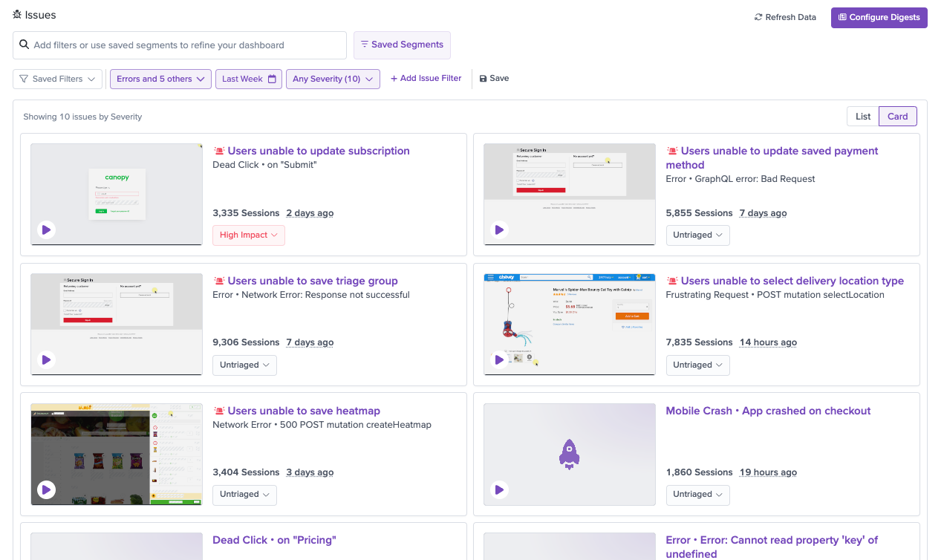Screen dimensions: 944x560
Task: Open Untriaged dropdown on triage group card
Action: point(244,365)
